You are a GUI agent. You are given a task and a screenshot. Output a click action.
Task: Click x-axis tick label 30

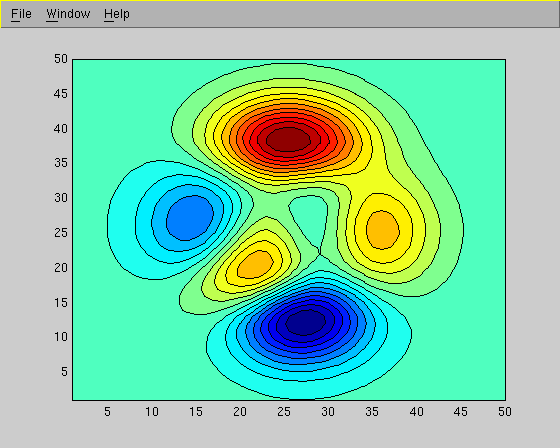coord(328,412)
